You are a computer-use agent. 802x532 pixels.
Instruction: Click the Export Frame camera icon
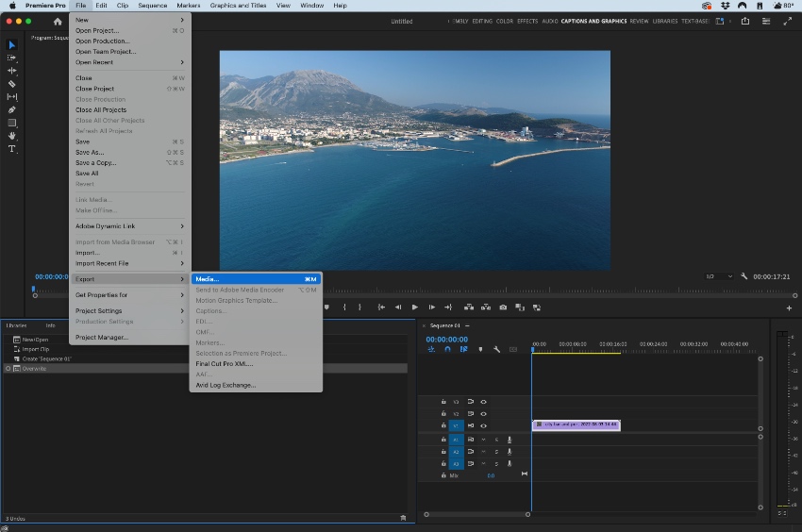[x=503, y=307]
